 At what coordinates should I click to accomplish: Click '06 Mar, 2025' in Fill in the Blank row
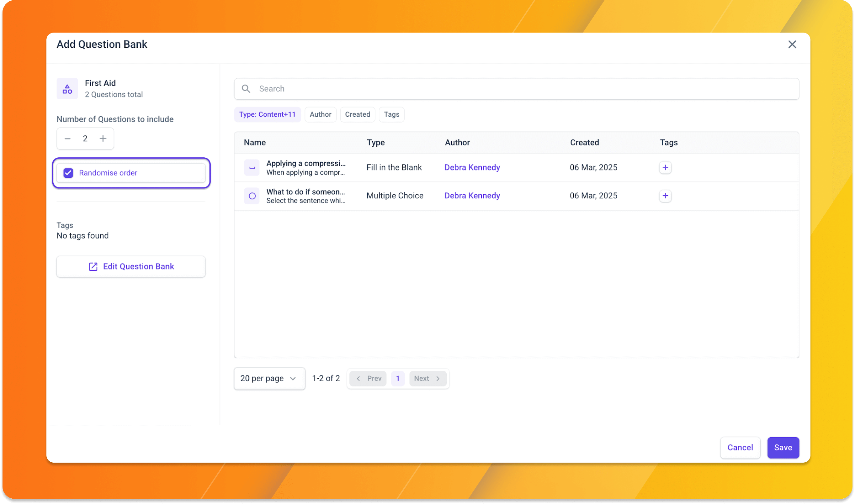pyautogui.click(x=594, y=167)
